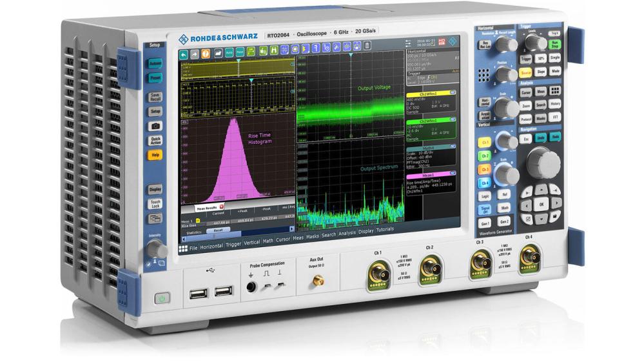Toggle the Ch 3 channel key
This screenshot has height=362, width=644.
[485, 169]
